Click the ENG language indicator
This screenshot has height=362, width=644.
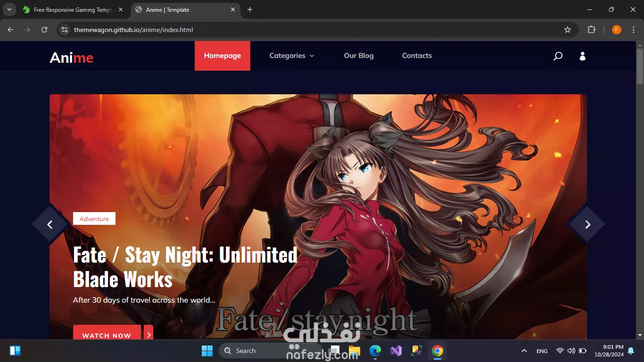[542, 351]
